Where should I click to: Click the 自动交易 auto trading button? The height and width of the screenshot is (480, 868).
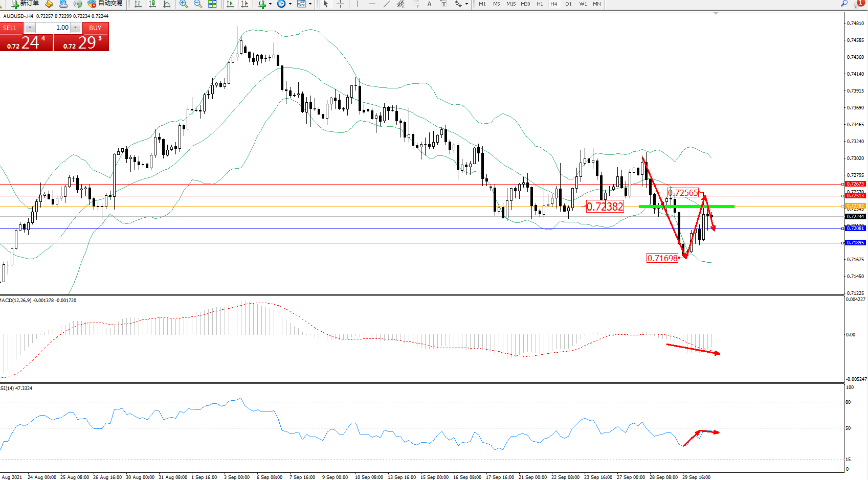105,4
